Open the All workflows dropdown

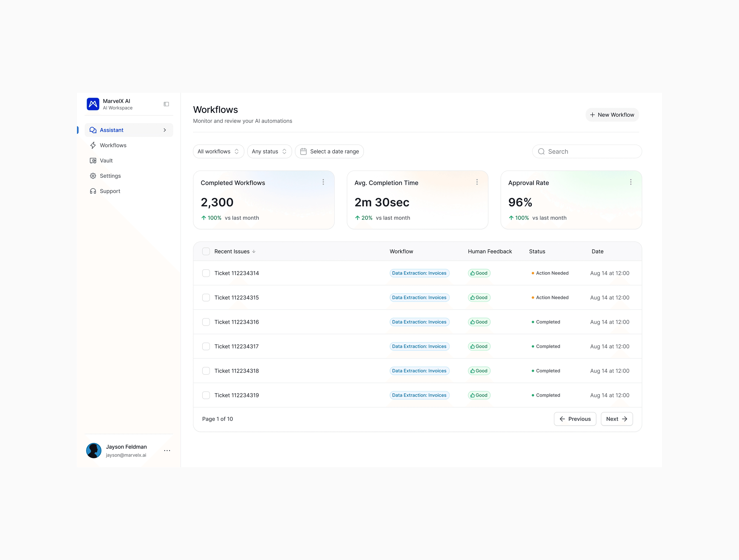tap(218, 152)
